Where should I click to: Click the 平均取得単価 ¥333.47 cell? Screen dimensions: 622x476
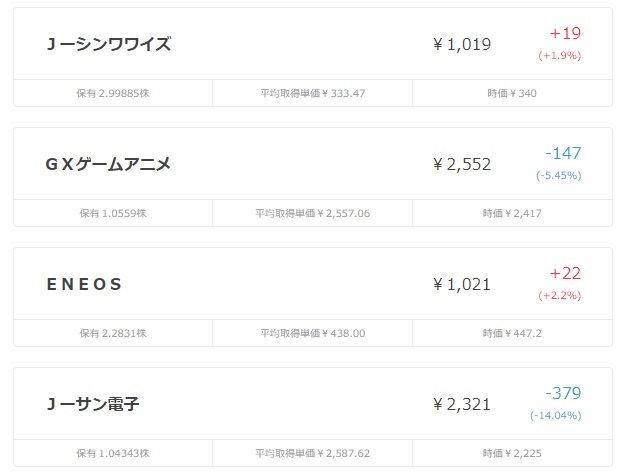click(x=313, y=93)
